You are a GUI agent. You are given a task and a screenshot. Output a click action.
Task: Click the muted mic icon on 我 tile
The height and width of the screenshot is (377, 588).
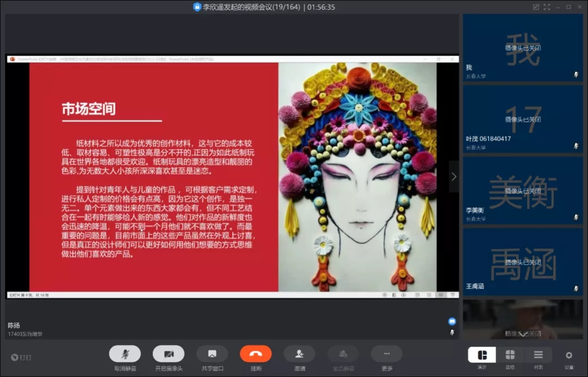[x=576, y=75]
